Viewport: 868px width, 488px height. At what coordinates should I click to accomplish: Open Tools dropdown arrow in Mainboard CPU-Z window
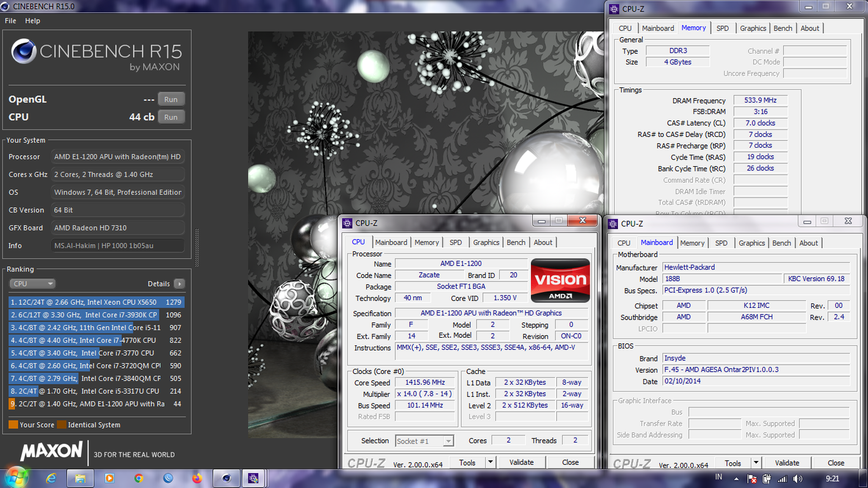756,463
